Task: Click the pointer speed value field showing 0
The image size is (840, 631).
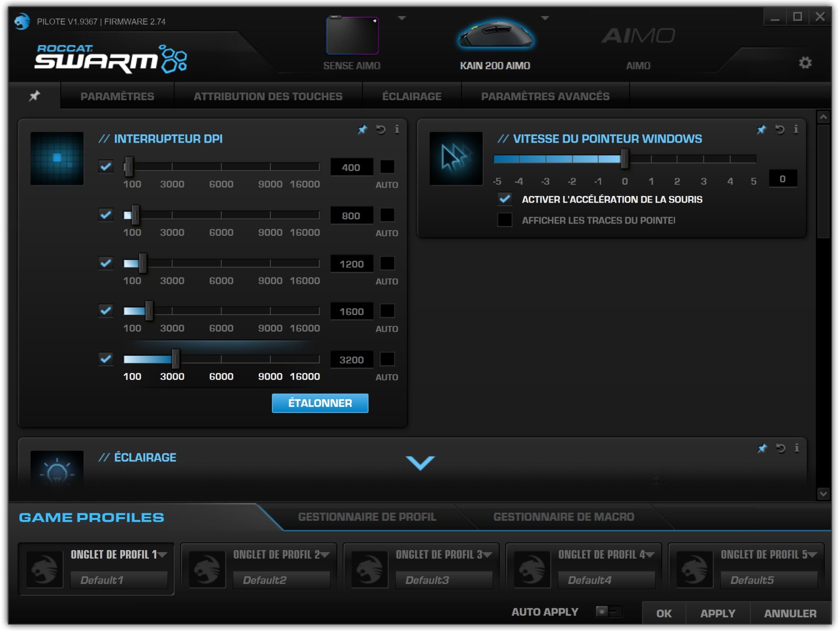Action: (x=783, y=179)
